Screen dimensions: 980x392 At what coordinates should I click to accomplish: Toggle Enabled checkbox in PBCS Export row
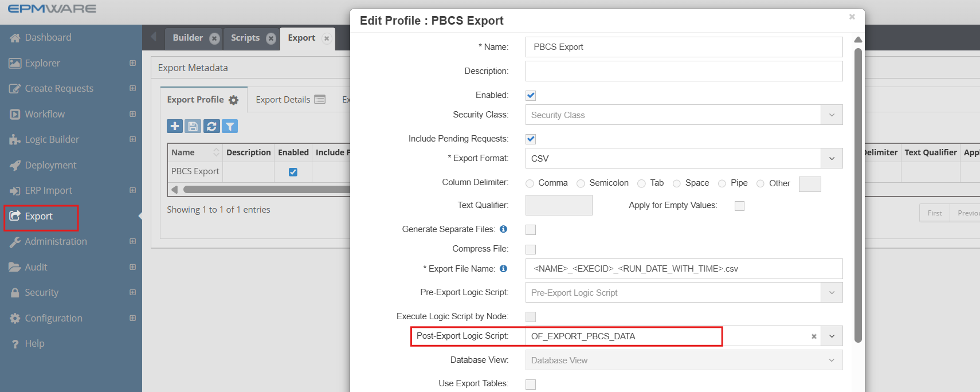(293, 172)
